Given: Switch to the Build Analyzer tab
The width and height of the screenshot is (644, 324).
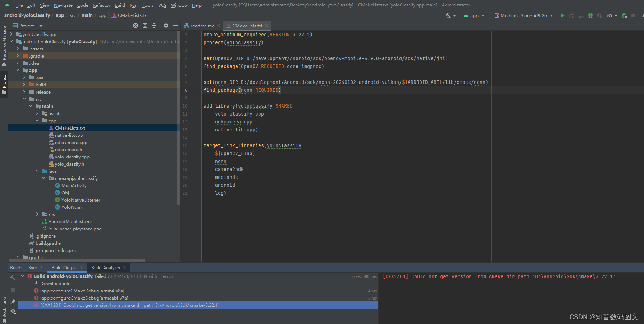Looking at the screenshot, I should tap(106, 267).
